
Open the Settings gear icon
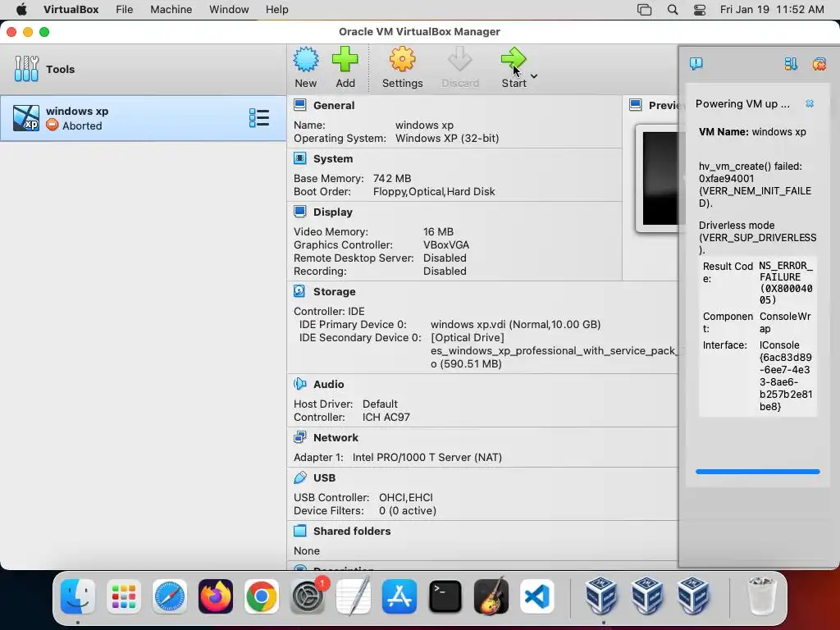[x=402, y=59]
